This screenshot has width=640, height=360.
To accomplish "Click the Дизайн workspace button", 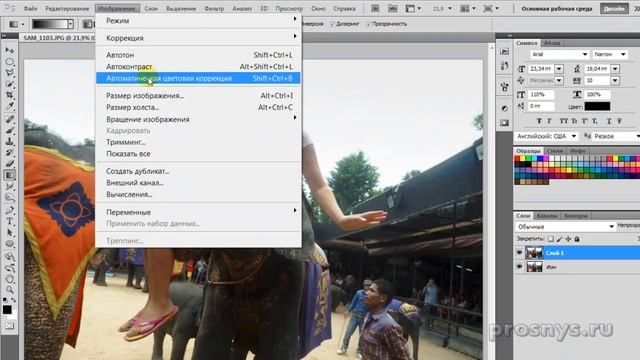I will tap(614, 9).
